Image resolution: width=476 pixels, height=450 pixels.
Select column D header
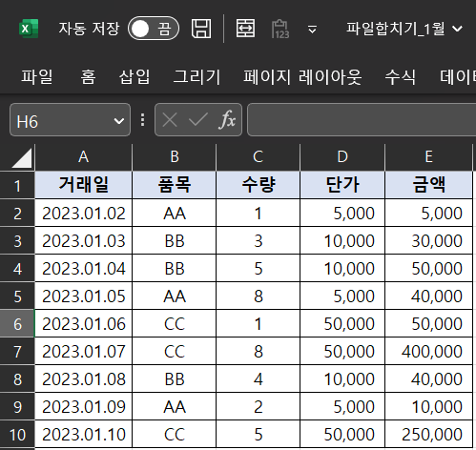tap(342, 157)
